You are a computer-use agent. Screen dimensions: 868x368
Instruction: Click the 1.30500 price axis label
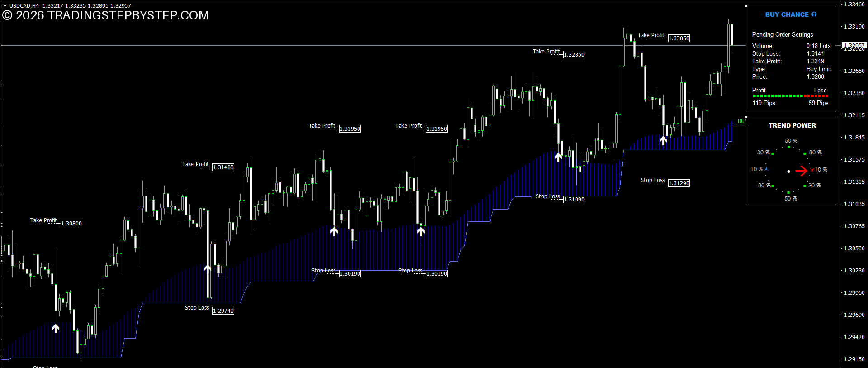pos(854,248)
